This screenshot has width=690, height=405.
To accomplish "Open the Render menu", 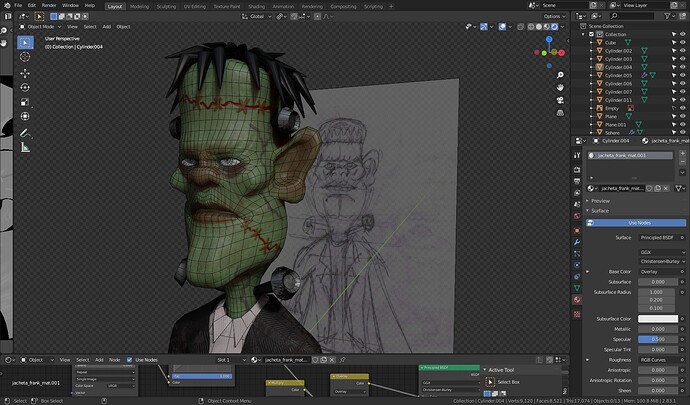I will (49, 6).
